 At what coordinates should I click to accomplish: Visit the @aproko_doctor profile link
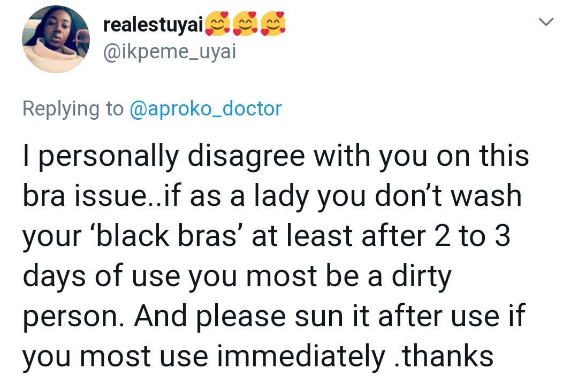click(206, 109)
